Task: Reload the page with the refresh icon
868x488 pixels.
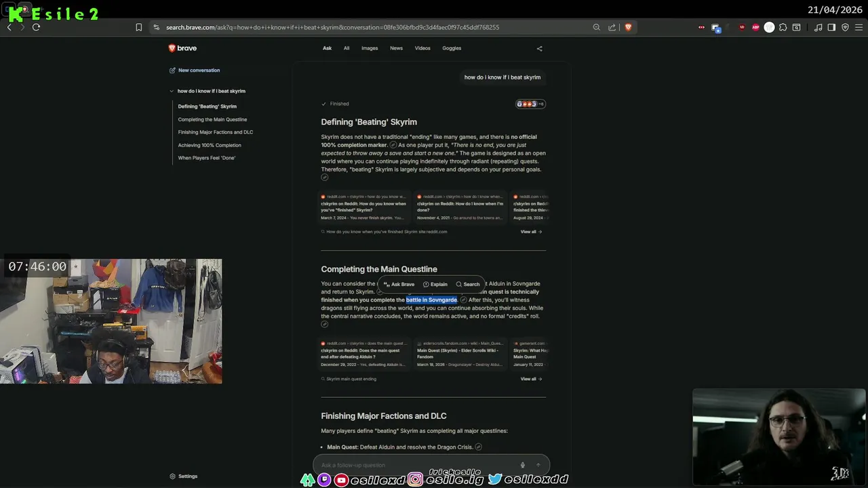Action: 36,27
